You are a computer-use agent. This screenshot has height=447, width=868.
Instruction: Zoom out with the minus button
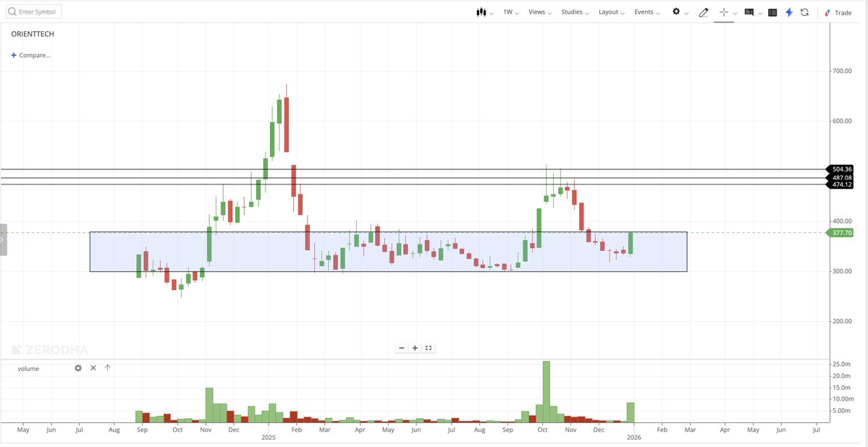tap(402, 348)
